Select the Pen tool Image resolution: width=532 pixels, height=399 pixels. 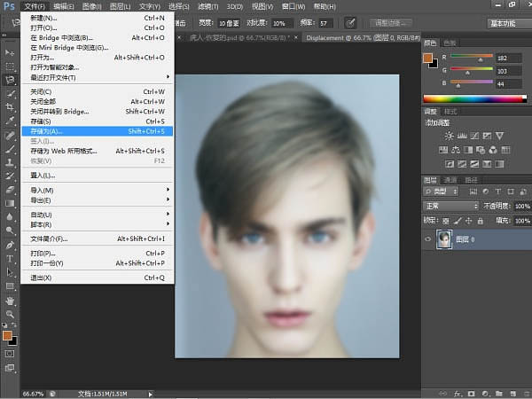[x=10, y=246]
